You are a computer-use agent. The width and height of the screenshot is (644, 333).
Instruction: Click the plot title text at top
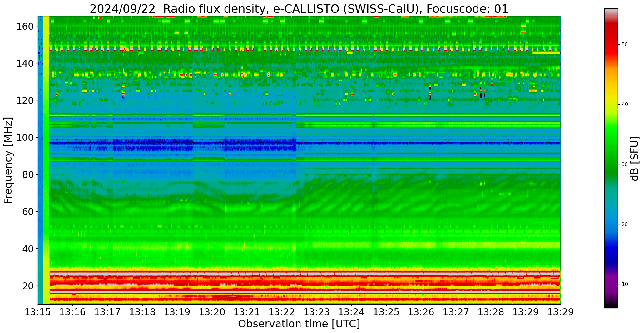coord(299,9)
